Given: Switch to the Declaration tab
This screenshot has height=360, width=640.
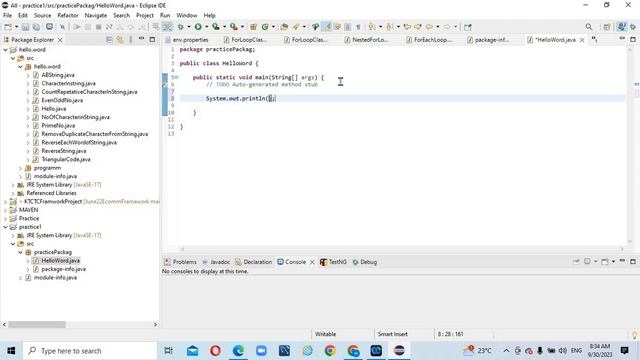Looking at the screenshot, I should (x=253, y=262).
